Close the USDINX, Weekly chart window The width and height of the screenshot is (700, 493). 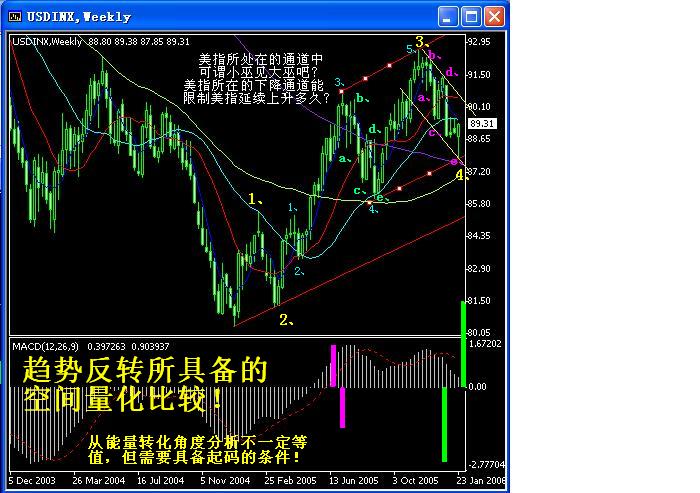pyautogui.click(x=494, y=17)
